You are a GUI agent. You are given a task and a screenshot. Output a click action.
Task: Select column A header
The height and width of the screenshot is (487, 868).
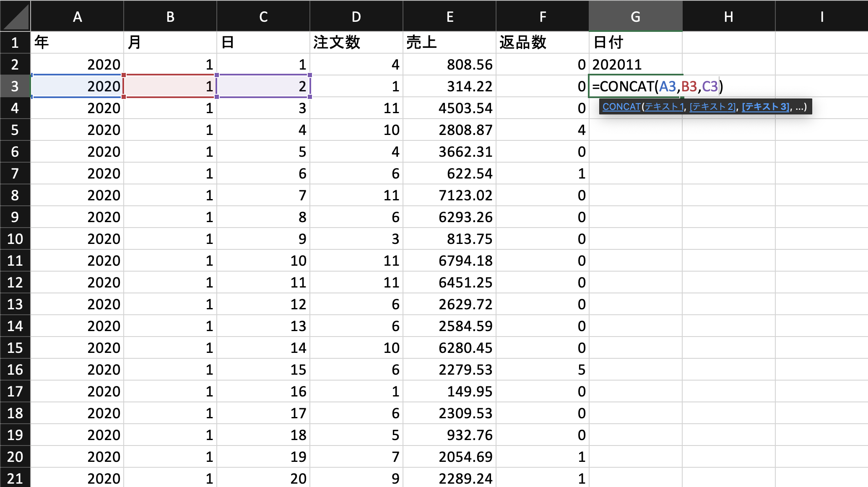pos(77,17)
